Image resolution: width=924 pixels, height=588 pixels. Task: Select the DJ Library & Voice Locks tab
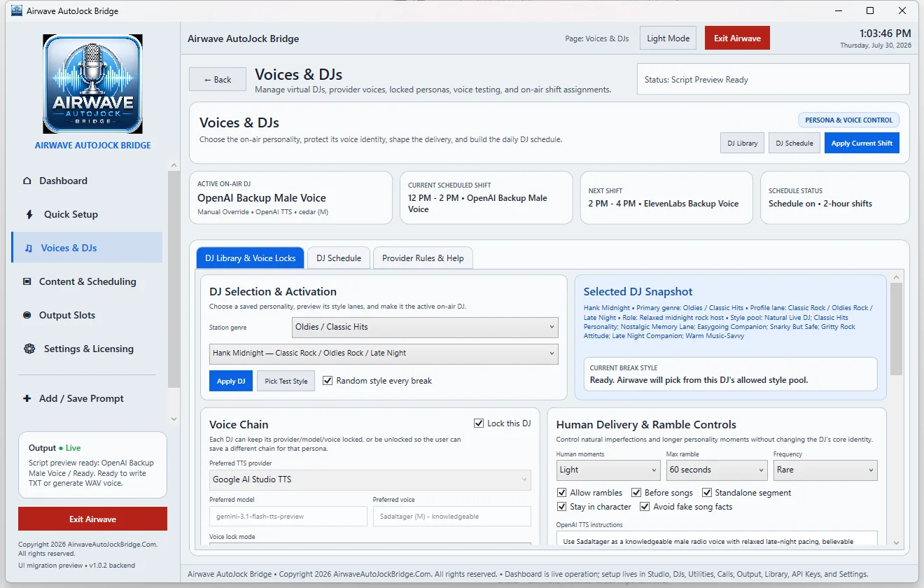coord(250,258)
